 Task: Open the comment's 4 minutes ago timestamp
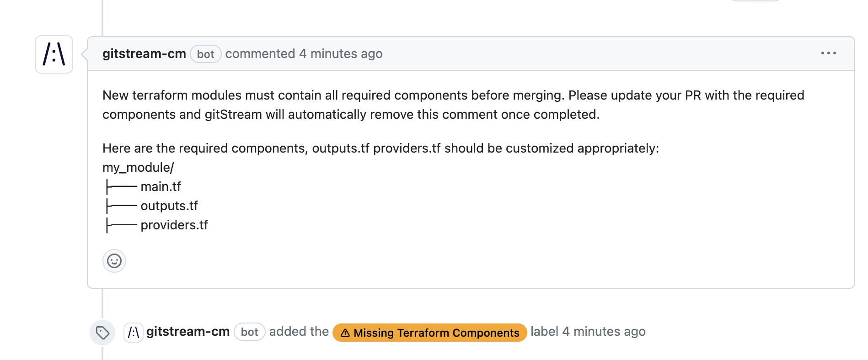[x=341, y=53]
